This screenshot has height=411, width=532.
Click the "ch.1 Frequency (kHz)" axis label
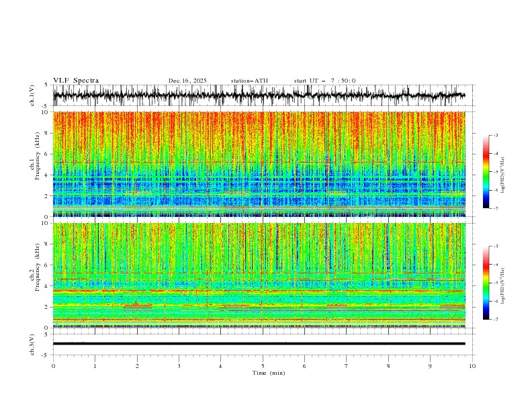pos(35,156)
